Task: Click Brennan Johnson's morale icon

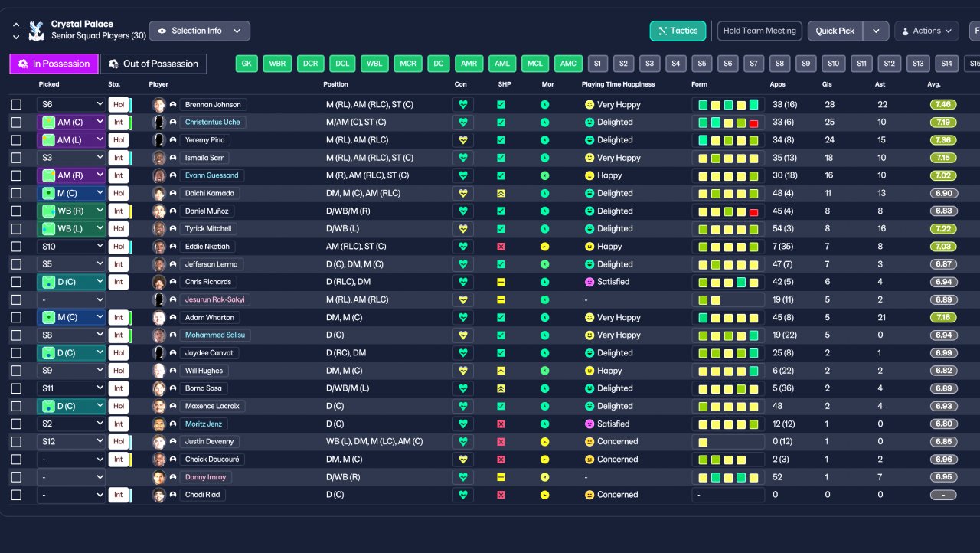Action: 544,105
